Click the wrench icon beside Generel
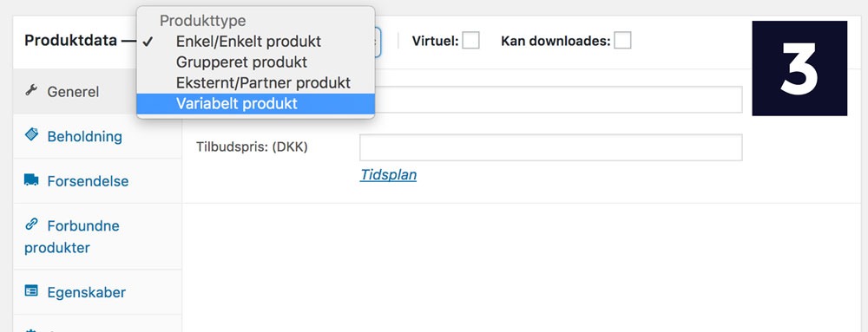This screenshot has height=332, width=868. (x=31, y=91)
